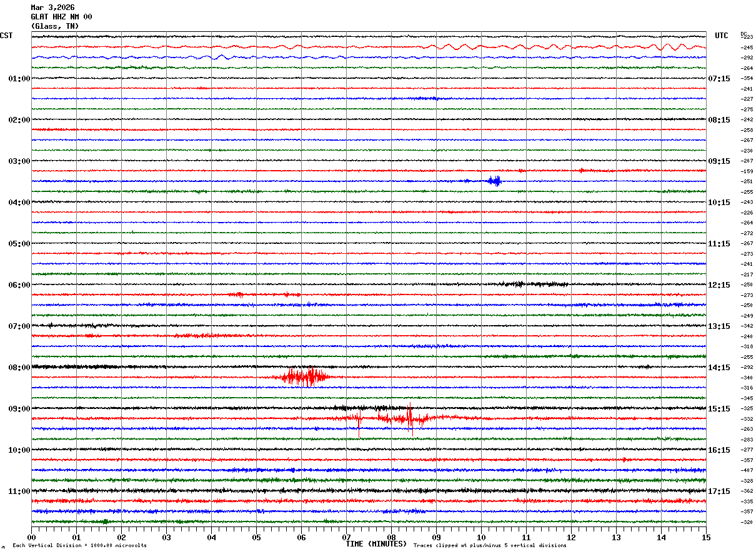The width and height of the screenshot is (756, 554).
Task: Select the UTC timezone label
Action: pos(722,36)
